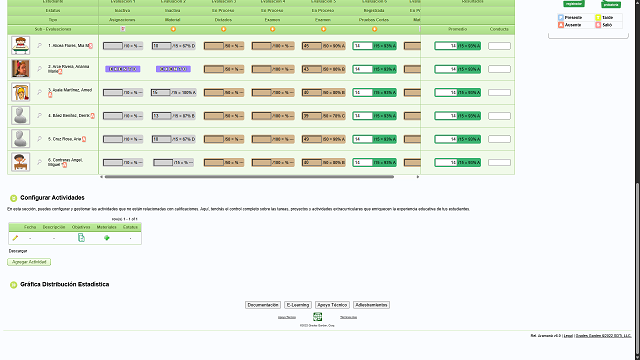This screenshot has height=360, width=640.
Task: Click the green Materiales arrow icon
Action: (x=107, y=238)
